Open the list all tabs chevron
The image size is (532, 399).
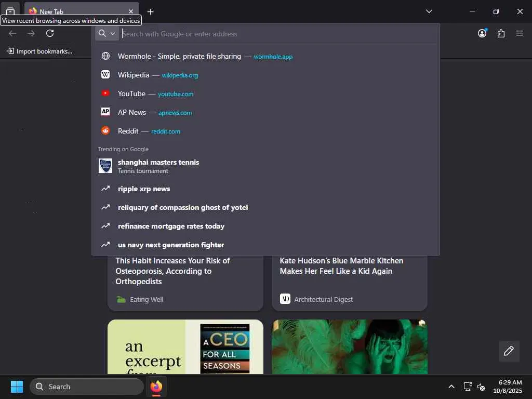[x=429, y=11]
